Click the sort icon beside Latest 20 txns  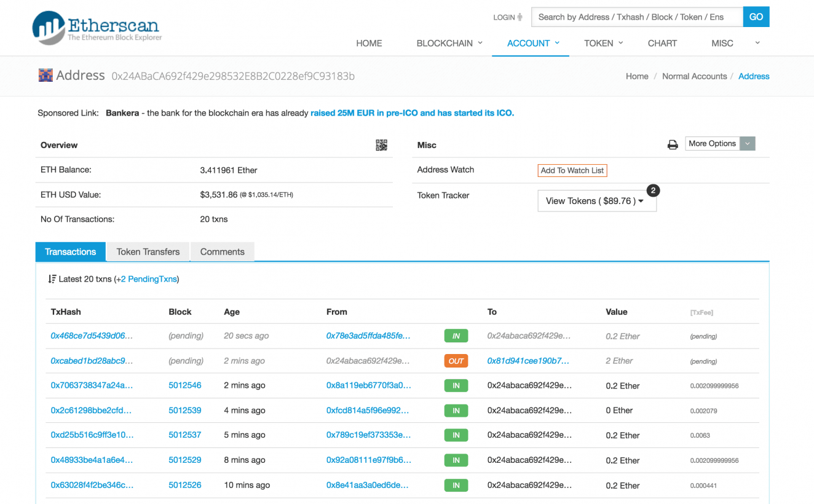[52, 279]
